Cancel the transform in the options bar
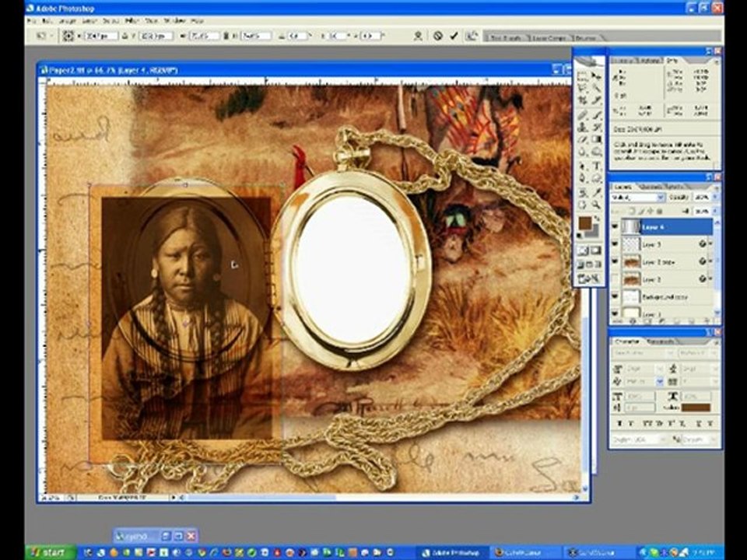This screenshot has width=747, height=560. point(438,36)
